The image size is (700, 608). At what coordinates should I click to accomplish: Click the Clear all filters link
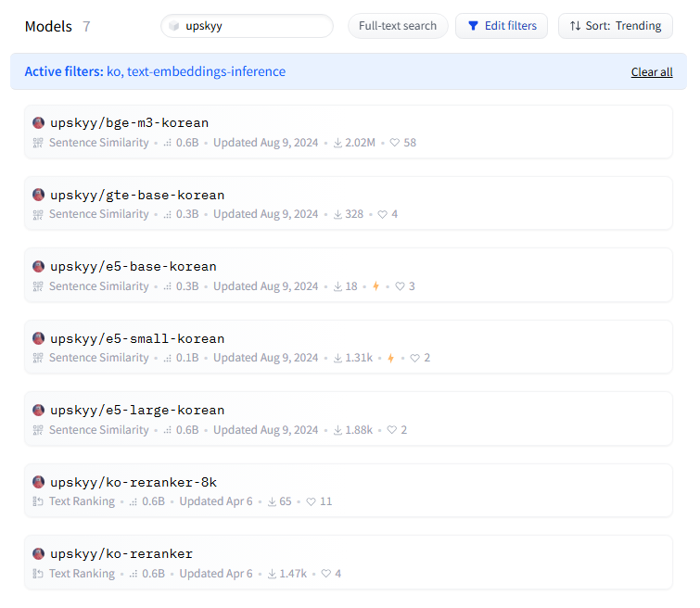(x=652, y=72)
